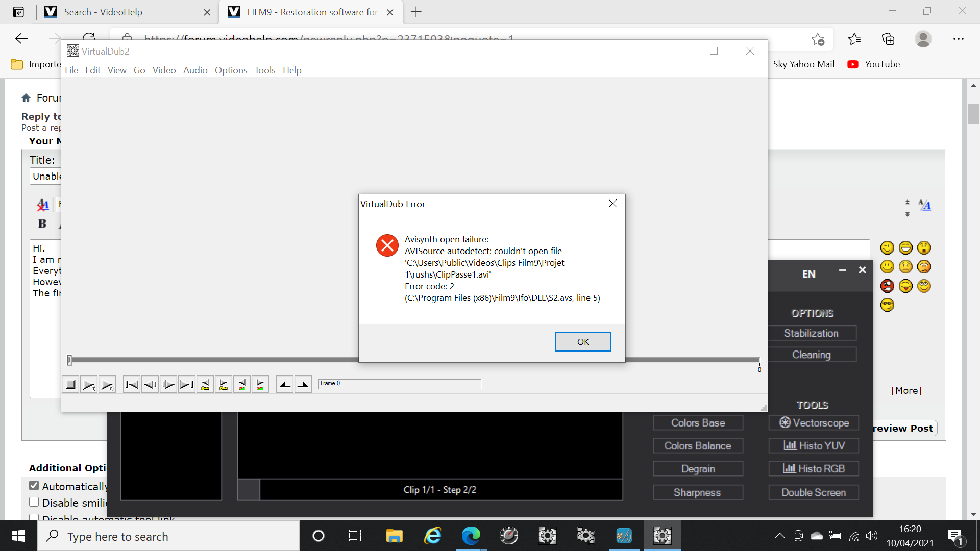
Task: Go to previous scene change
Action: 242,384
